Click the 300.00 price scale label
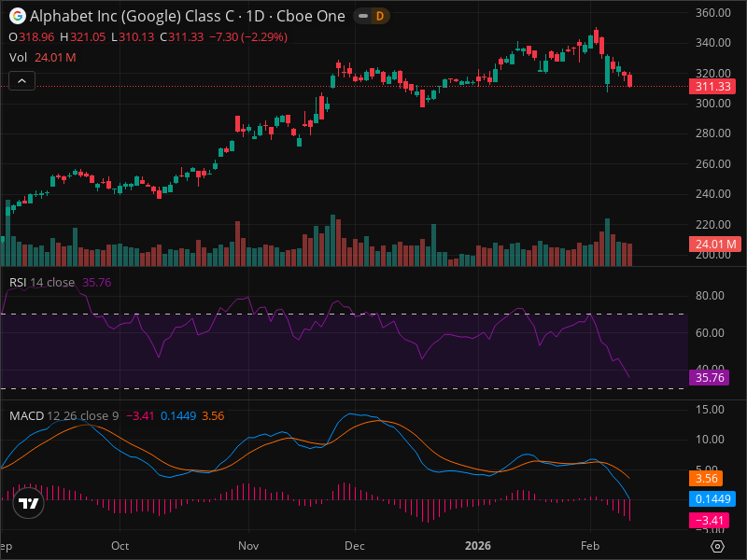This screenshot has width=747, height=560. (x=712, y=104)
